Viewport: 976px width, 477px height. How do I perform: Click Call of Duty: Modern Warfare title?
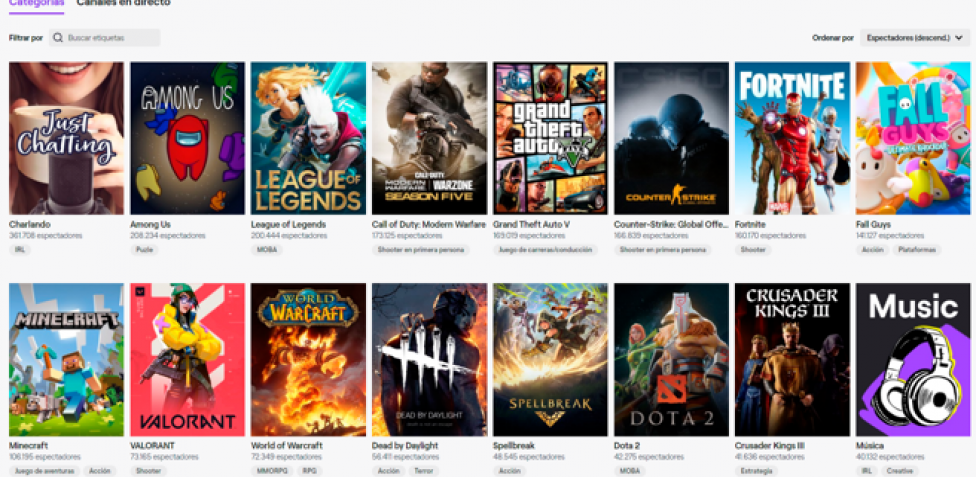coord(429,224)
